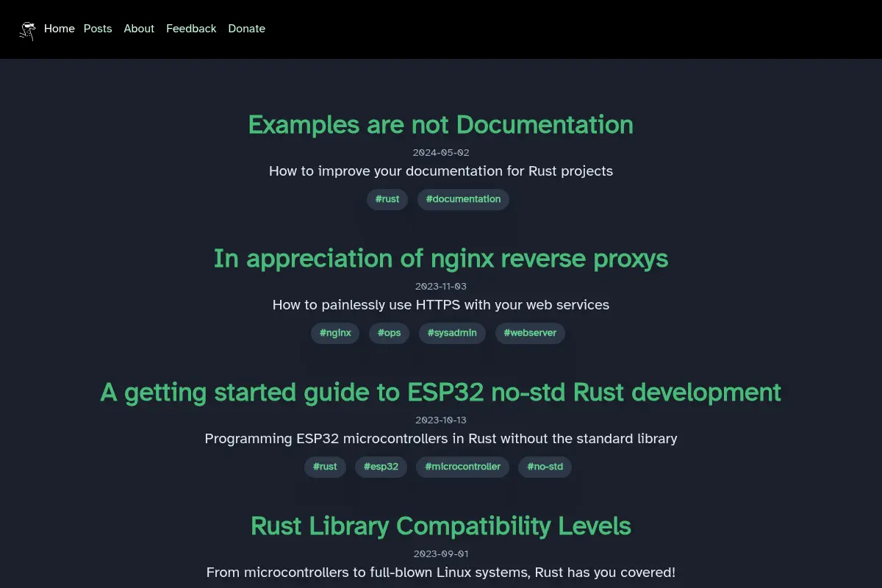Filter by the #esp32 tag
The height and width of the screenshot is (588, 882).
381,467
